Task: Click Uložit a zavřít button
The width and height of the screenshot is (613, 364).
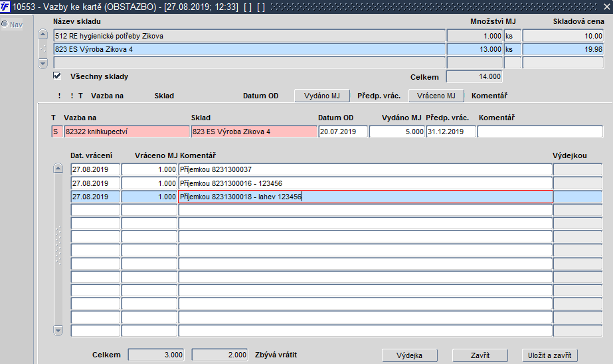Action: pyautogui.click(x=550, y=355)
